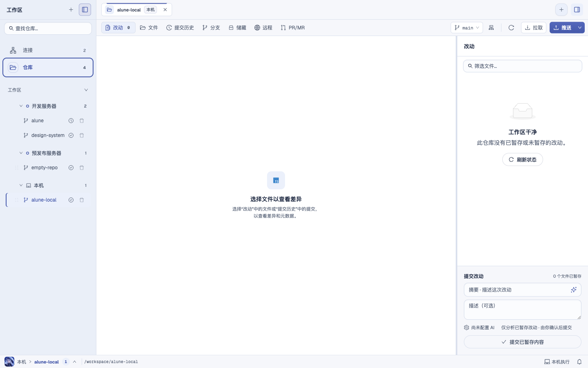Open the 连接 section
This screenshot has width=588, height=368.
click(x=48, y=50)
